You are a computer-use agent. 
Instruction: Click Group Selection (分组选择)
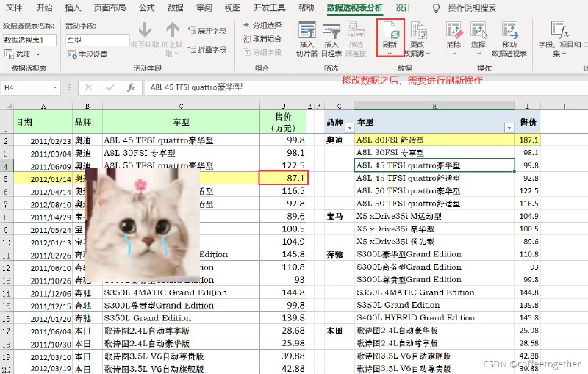click(x=262, y=25)
